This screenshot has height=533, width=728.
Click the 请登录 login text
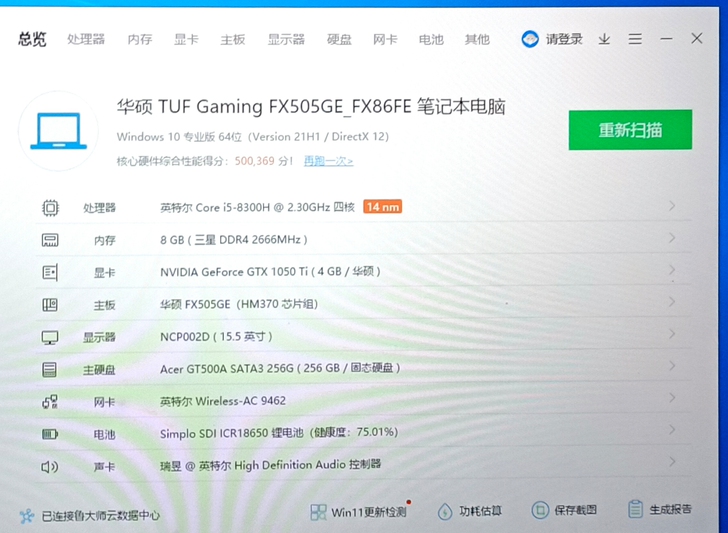tap(564, 39)
